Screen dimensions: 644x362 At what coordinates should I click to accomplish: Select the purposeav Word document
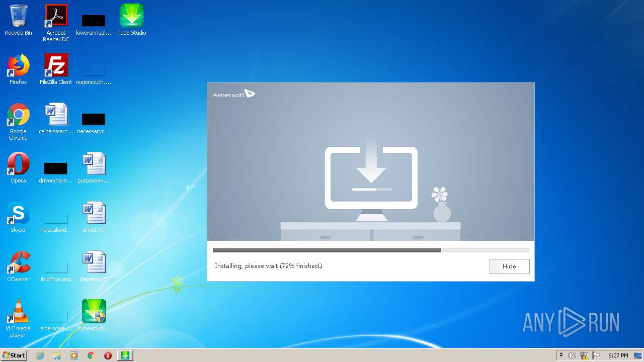tap(94, 168)
